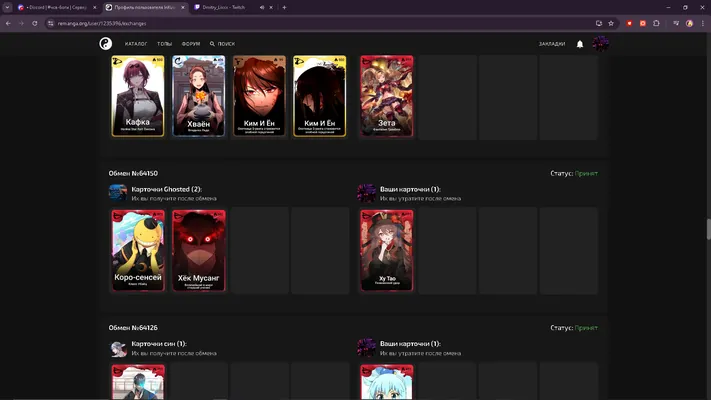Mute the Twitch tab audio icon
The width and height of the screenshot is (711, 400).
(x=262, y=7)
